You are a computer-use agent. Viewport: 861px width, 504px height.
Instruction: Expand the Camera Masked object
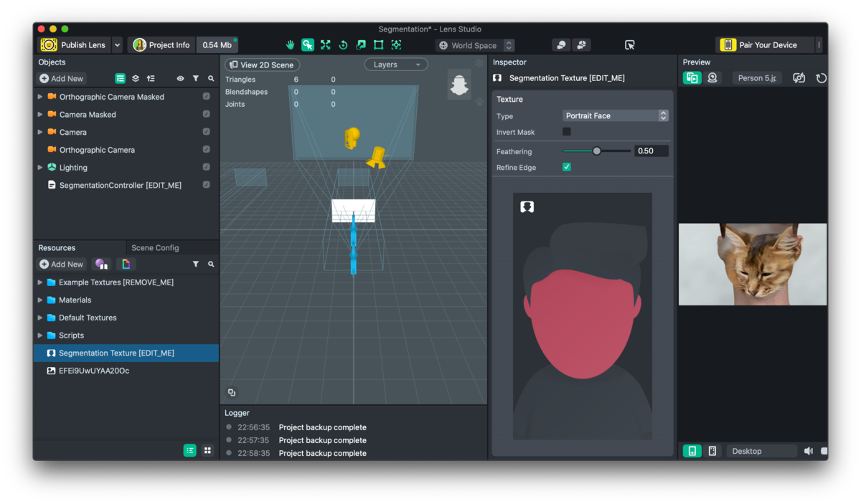[x=40, y=114]
